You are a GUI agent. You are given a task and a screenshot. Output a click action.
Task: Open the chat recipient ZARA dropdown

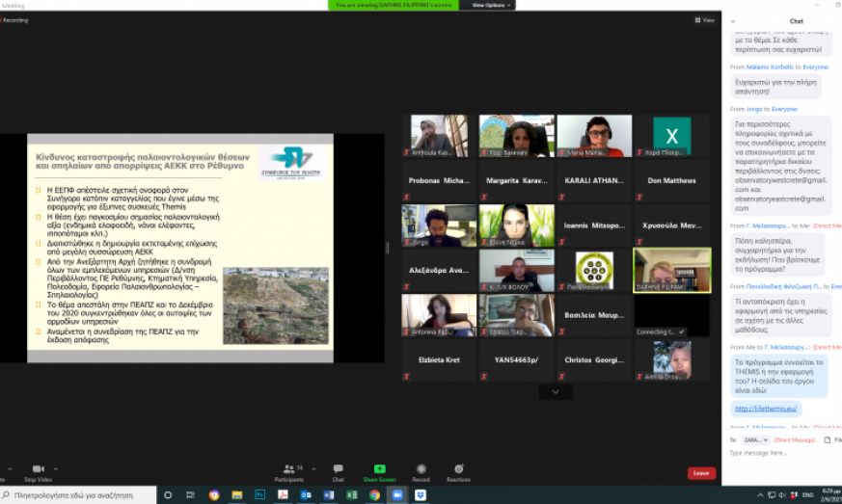point(755,440)
